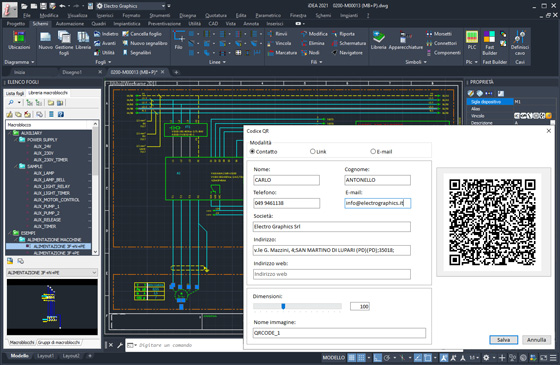Click Modifica in Fili group

pos(314,34)
